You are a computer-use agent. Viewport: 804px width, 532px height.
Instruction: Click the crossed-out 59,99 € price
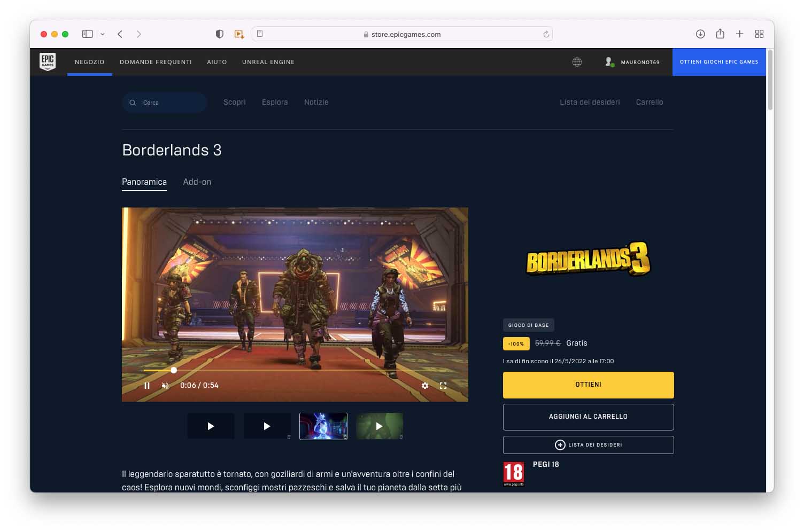[x=548, y=343]
